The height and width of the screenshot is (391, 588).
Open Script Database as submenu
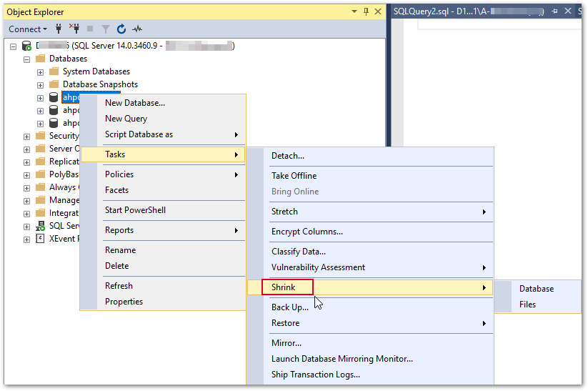[163, 134]
